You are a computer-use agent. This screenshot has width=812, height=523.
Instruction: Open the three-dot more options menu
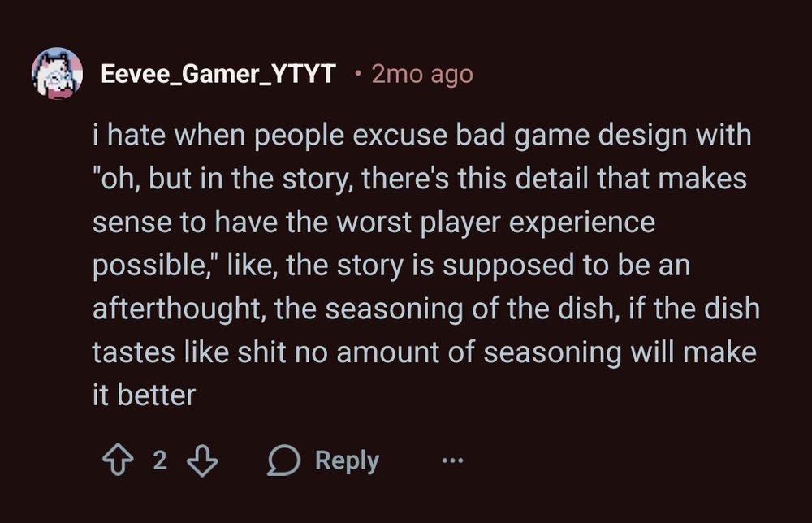coord(451,461)
